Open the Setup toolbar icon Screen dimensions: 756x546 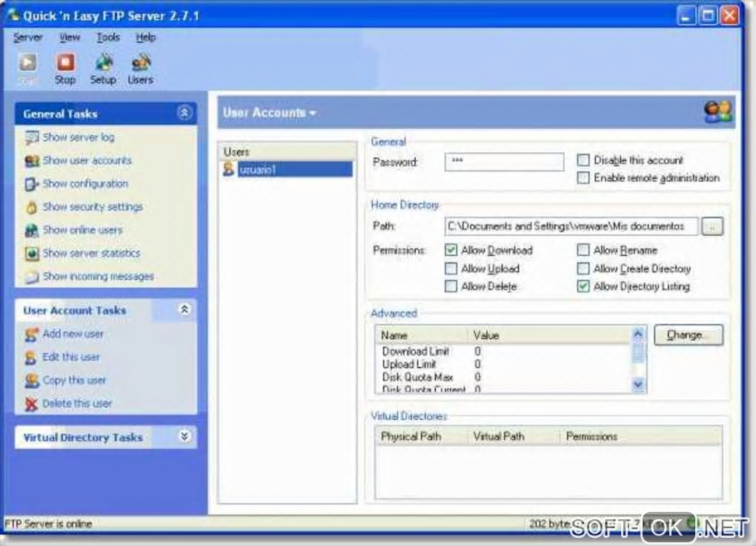(x=103, y=63)
